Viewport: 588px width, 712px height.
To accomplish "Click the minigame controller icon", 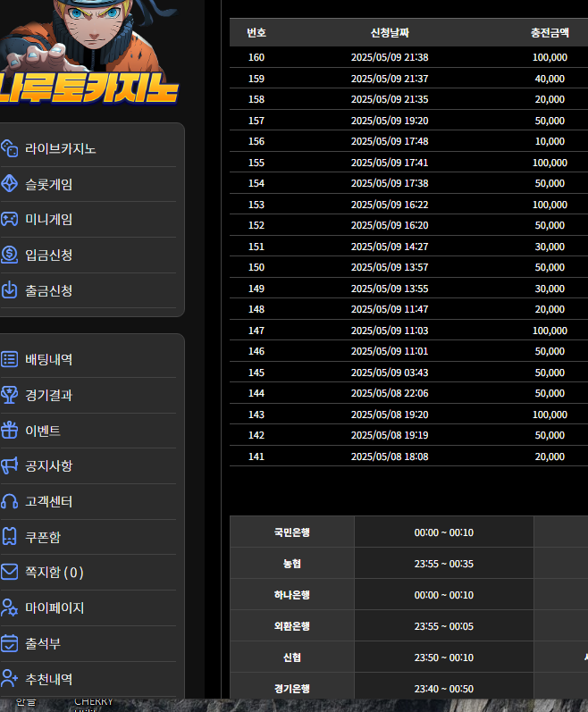I will pos(10,219).
